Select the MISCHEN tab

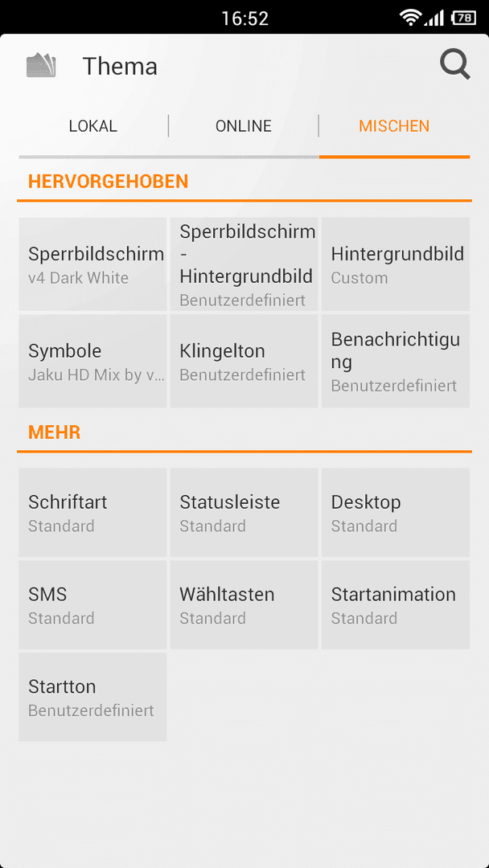[x=394, y=125]
